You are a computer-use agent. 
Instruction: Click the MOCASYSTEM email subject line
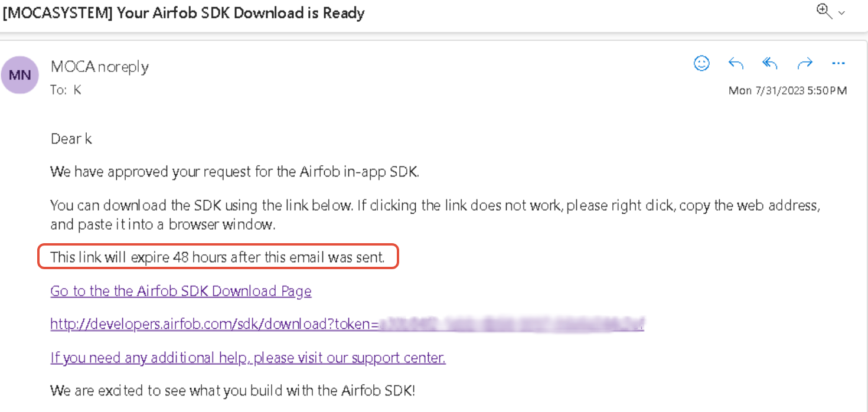pyautogui.click(x=183, y=13)
